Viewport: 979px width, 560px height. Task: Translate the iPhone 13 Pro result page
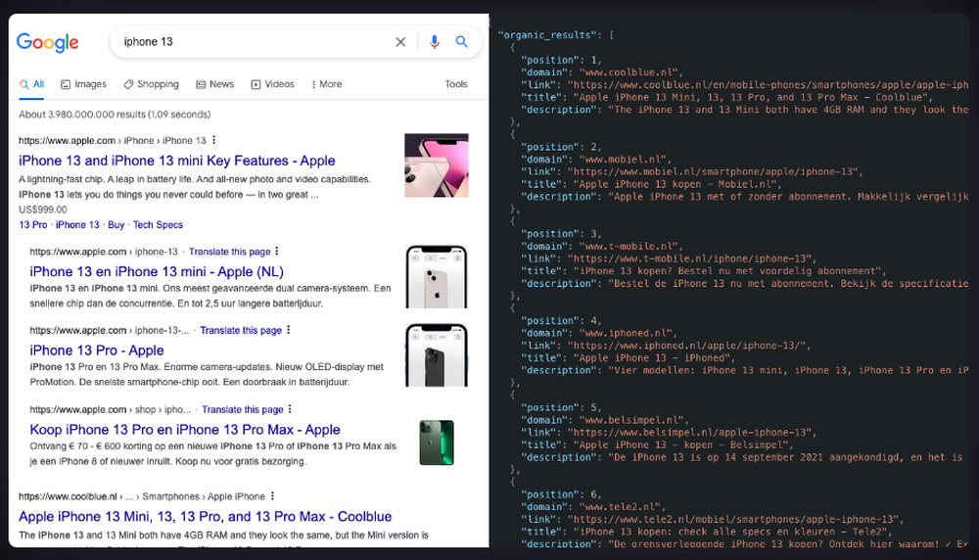241,330
